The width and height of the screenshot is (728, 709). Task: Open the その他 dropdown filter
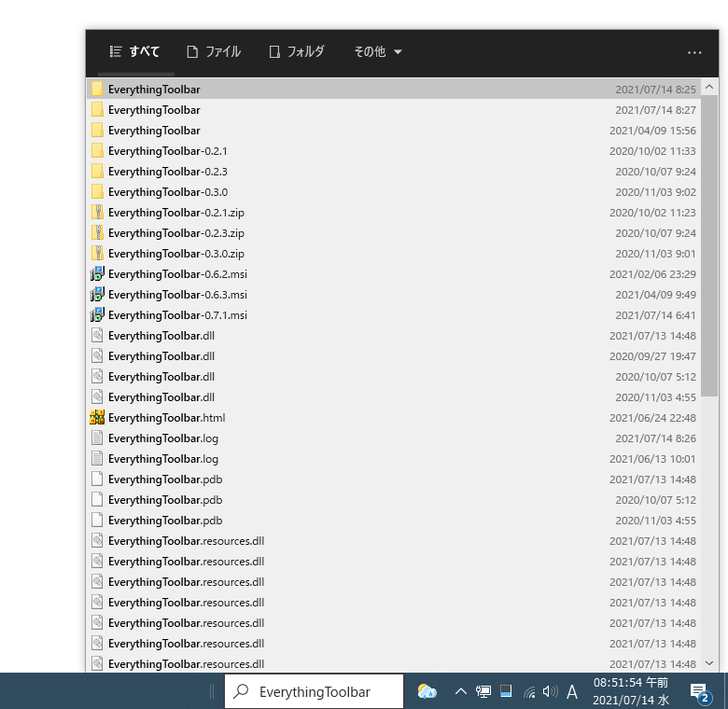click(x=378, y=51)
